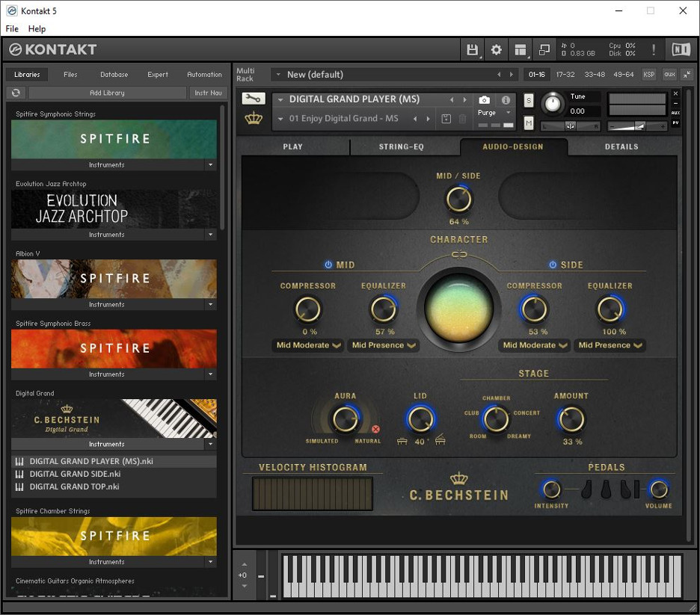Minimize rack headers with the collapse arrows icon
700x615 pixels.
[x=687, y=75]
